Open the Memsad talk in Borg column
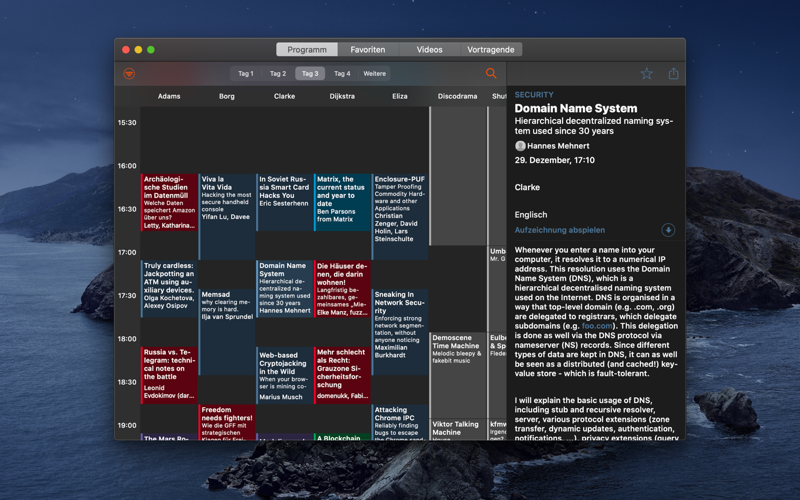Image resolution: width=800 pixels, height=500 pixels. [x=227, y=332]
